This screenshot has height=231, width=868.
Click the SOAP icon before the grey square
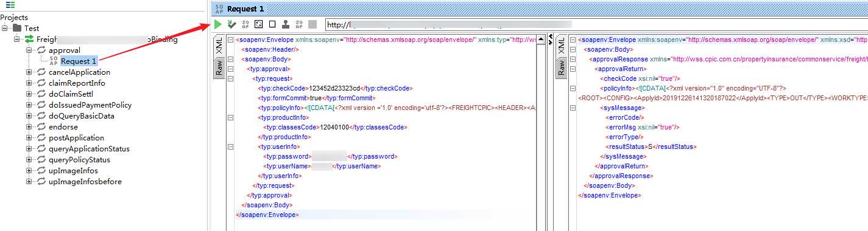pos(299,24)
